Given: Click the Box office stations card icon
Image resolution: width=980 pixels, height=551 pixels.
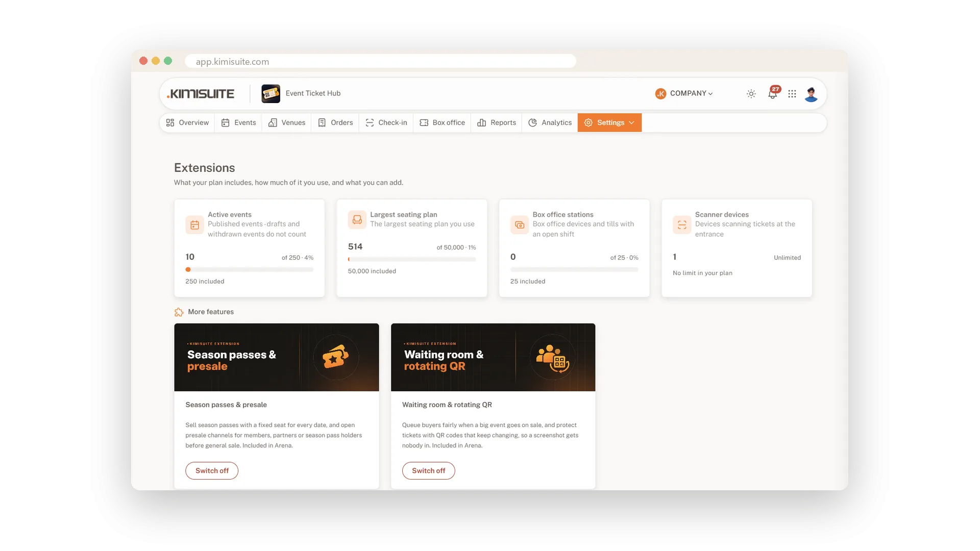Looking at the screenshot, I should [520, 224].
